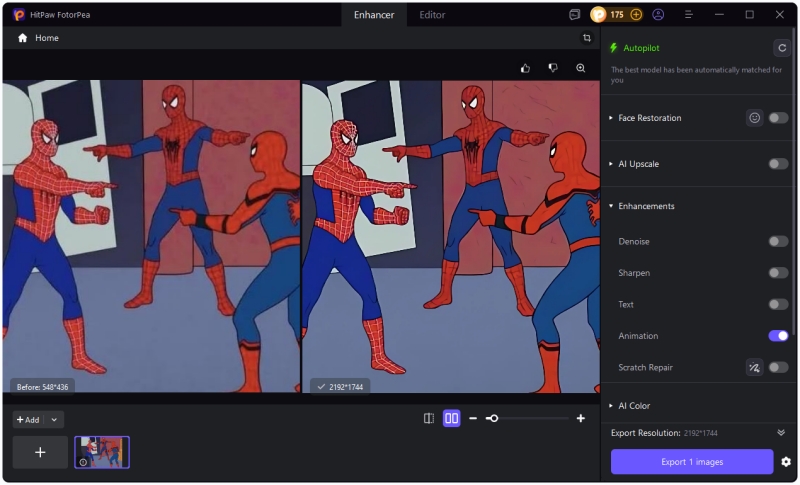Image resolution: width=800 pixels, height=485 pixels.
Task: Give a thumbs up rating
Action: tap(526, 68)
